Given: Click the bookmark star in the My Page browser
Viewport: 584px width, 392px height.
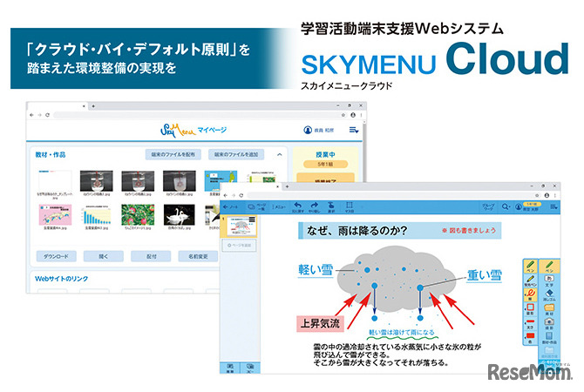Looking at the screenshot, I should 343,115.
